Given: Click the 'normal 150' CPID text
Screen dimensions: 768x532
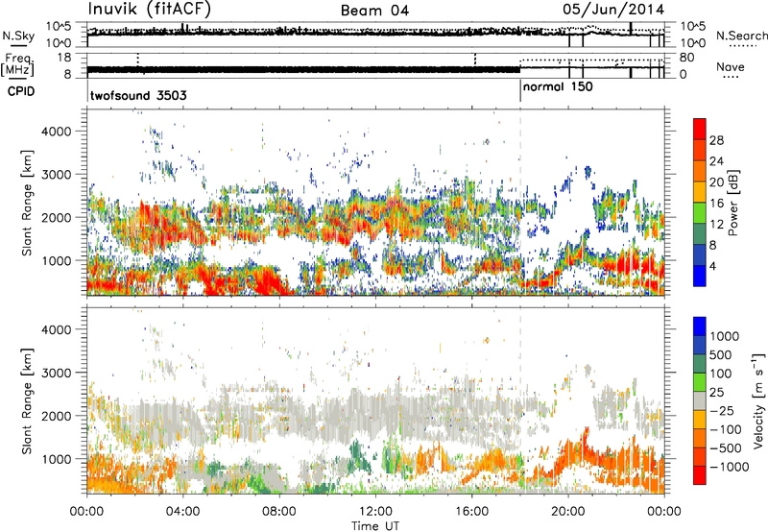Looking at the screenshot, I should click(x=558, y=86).
